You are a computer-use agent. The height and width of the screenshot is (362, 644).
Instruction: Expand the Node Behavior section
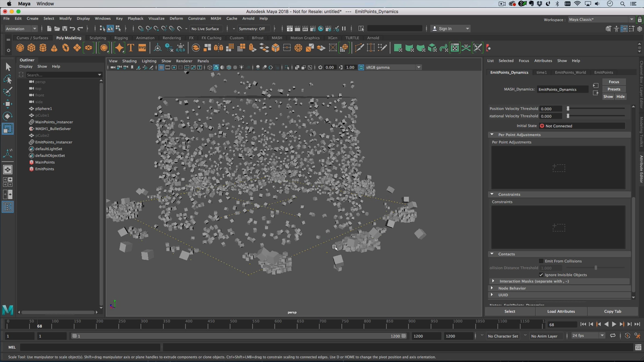click(x=492, y=288)
